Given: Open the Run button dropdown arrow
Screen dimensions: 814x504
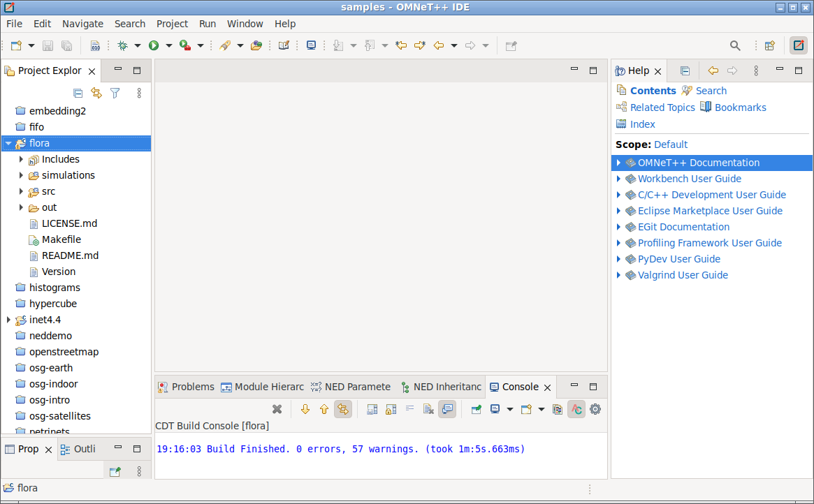Looking at the screenshot, I should pos(168,45).
